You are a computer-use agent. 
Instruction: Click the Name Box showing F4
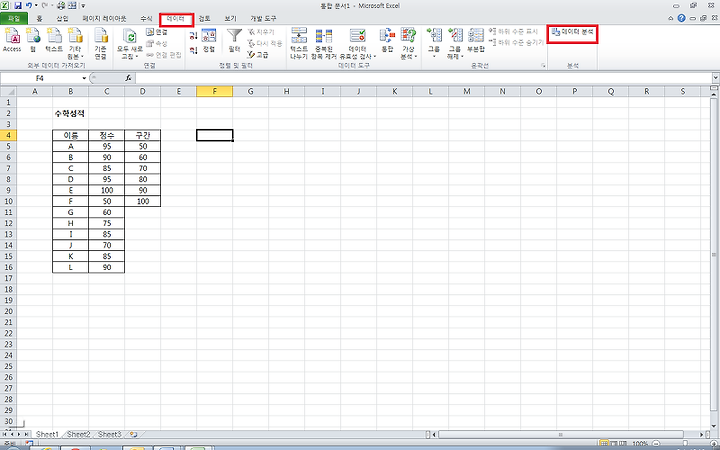point(40,79)
